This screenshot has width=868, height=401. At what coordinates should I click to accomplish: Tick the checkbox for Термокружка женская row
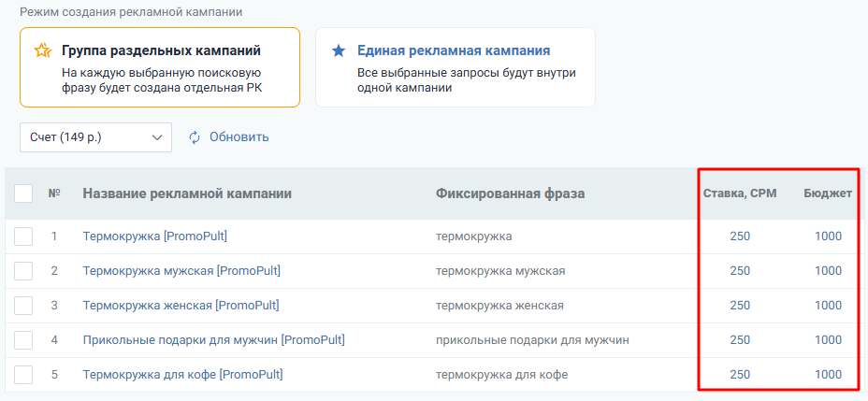click(x=23, y=306)
